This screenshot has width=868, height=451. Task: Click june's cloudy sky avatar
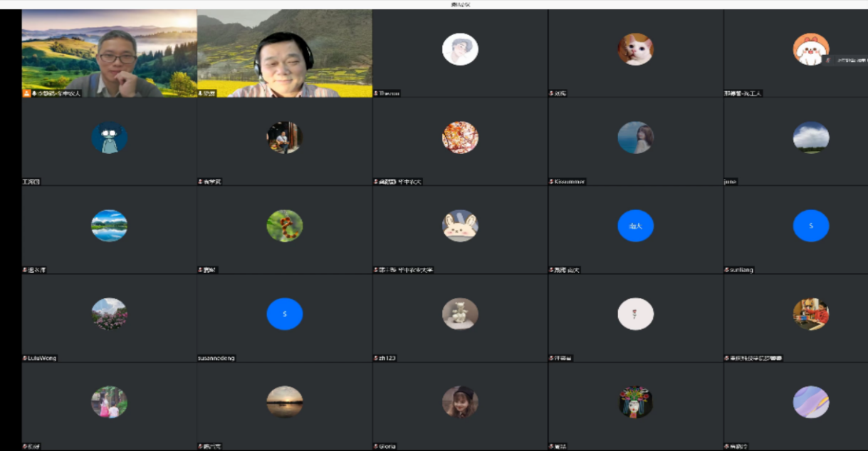coord(811,138)
